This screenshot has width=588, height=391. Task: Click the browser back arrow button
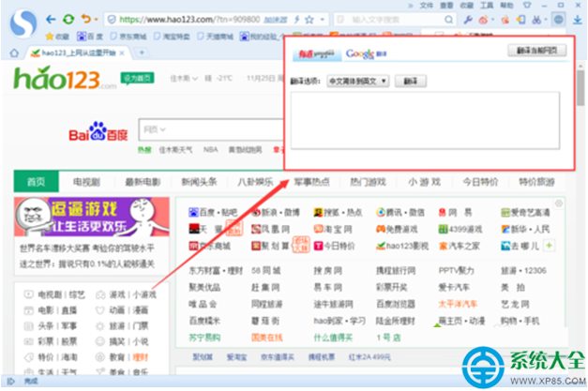pyautogui.click(x=50, y=18)
